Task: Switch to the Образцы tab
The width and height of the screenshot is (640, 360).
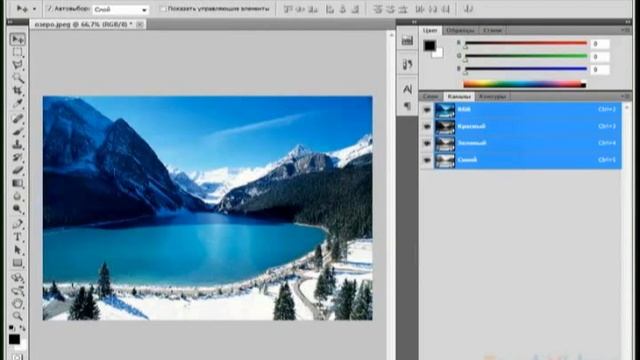Action: point(460,30)
